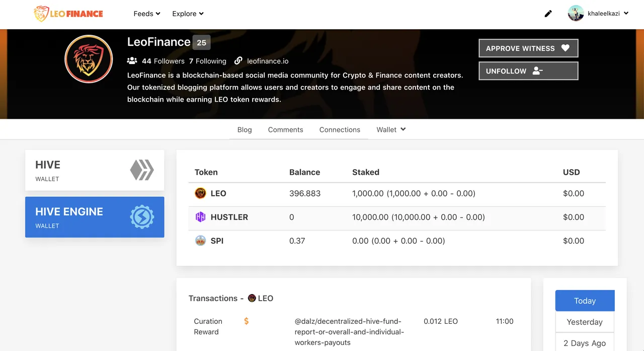Click the reputation badge 25
This screenshot has height=351, width=644.
(201, 42)
